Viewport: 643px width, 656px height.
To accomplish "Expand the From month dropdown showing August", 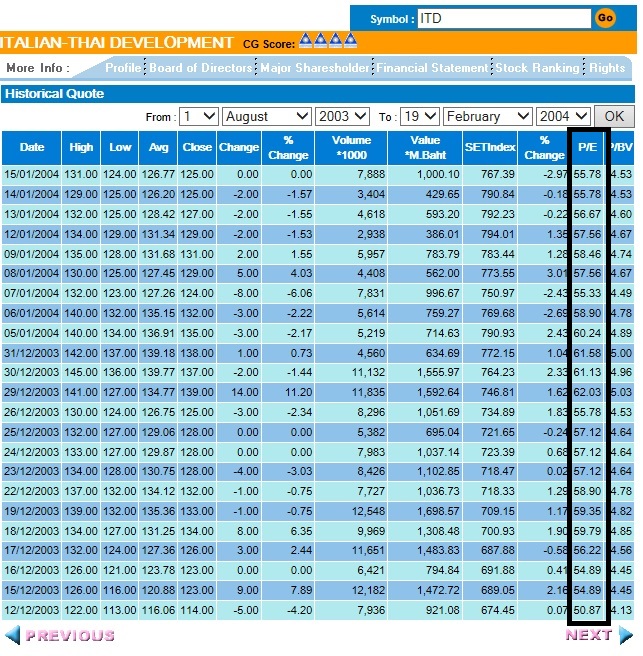I will point(267,116).
